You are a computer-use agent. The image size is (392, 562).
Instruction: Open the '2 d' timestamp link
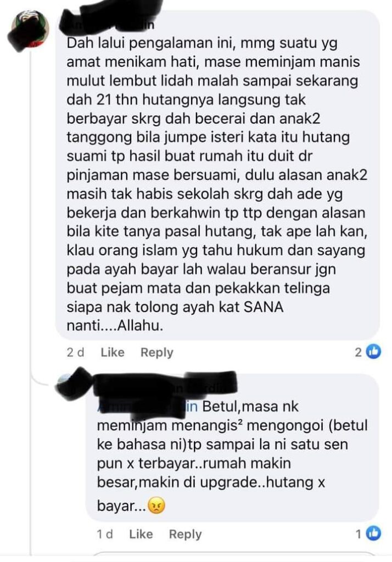coord(75,352)
